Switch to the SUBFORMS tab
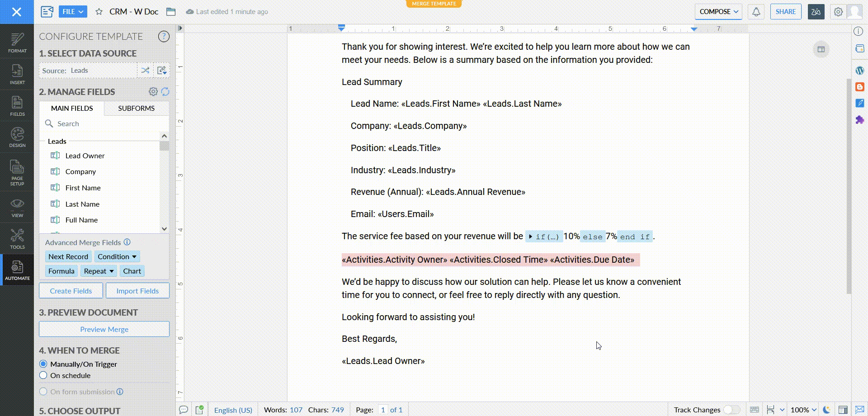Screen dimensions: 868x416 pos(136,109)
